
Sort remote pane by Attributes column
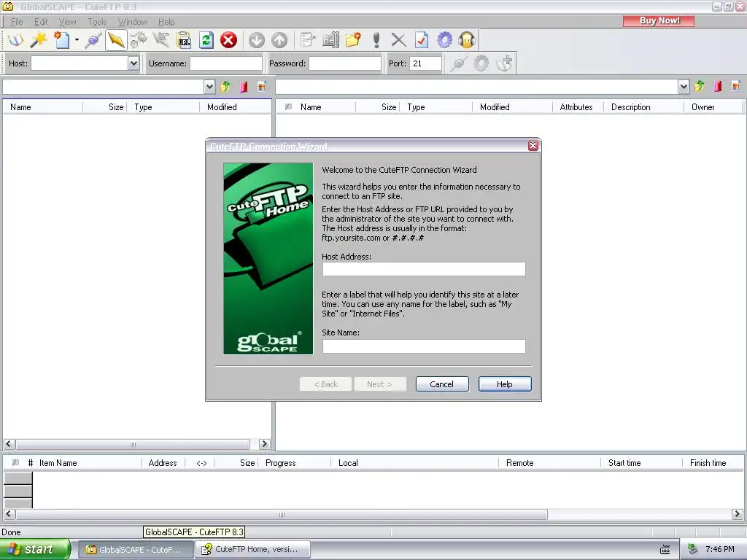(x=578, y=107)
